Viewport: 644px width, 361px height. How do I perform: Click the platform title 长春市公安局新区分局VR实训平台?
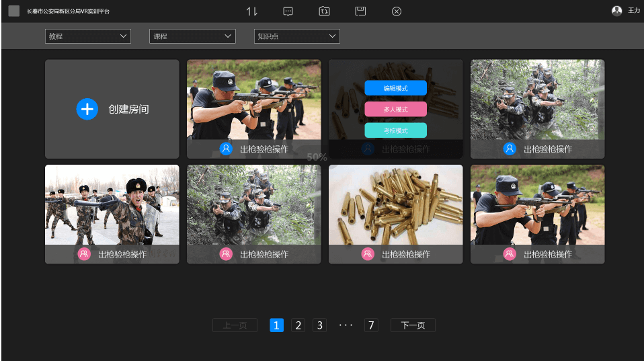[68, 11]
